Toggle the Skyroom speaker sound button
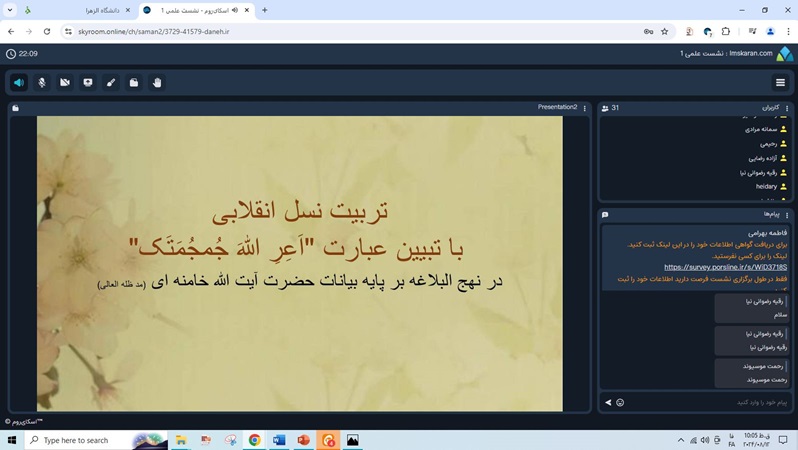798x450 pixels. (x=19, y=82)
